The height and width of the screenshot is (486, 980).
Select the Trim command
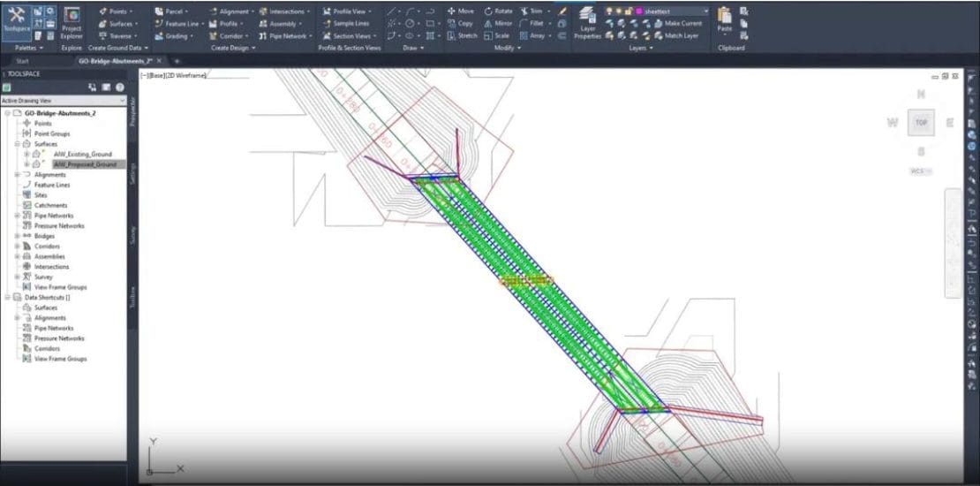(x=531, y=11)
